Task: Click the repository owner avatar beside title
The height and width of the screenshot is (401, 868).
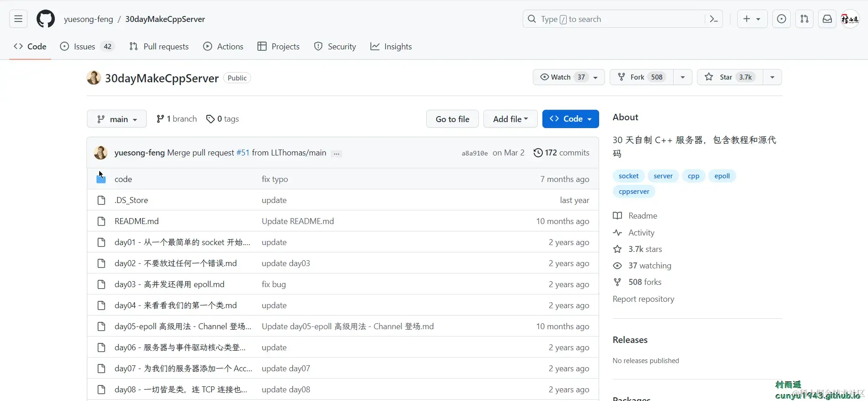Action: (x=94, y=78)
